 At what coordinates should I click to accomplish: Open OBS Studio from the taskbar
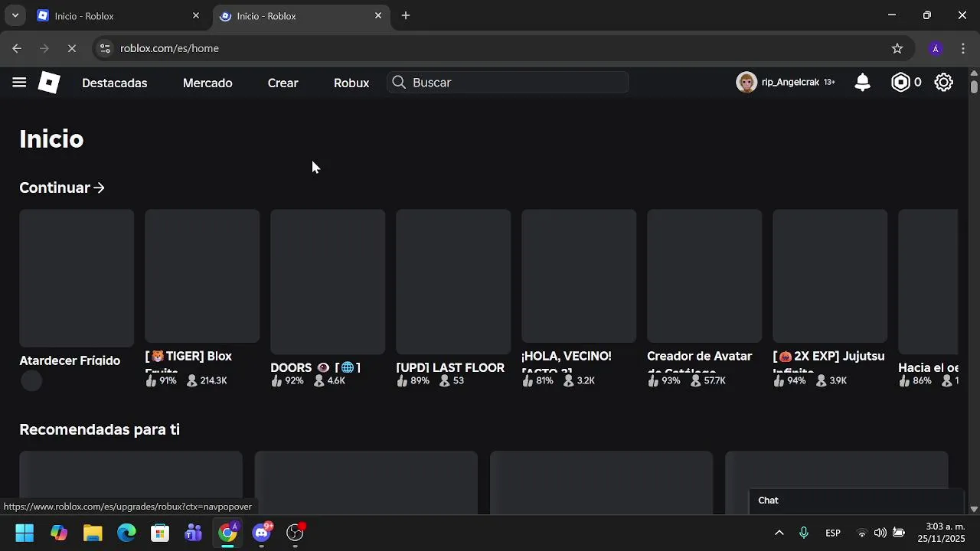tap(296, 533)
